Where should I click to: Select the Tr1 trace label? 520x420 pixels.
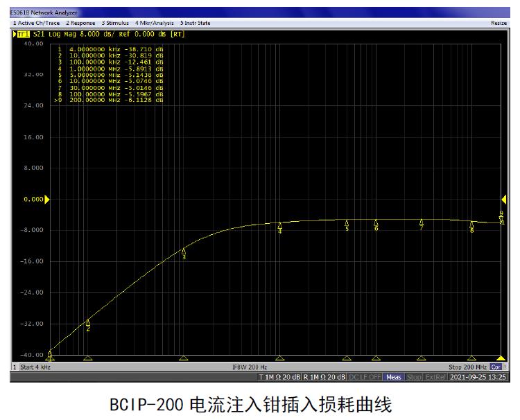(23, 33)
